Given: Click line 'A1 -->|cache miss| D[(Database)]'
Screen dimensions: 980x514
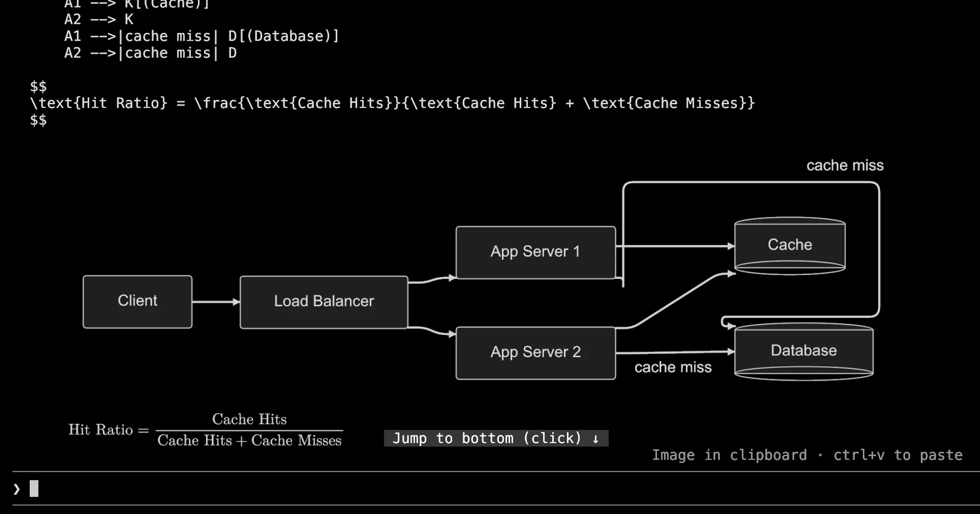Looking at the screenshot, I should coord(201,36).
